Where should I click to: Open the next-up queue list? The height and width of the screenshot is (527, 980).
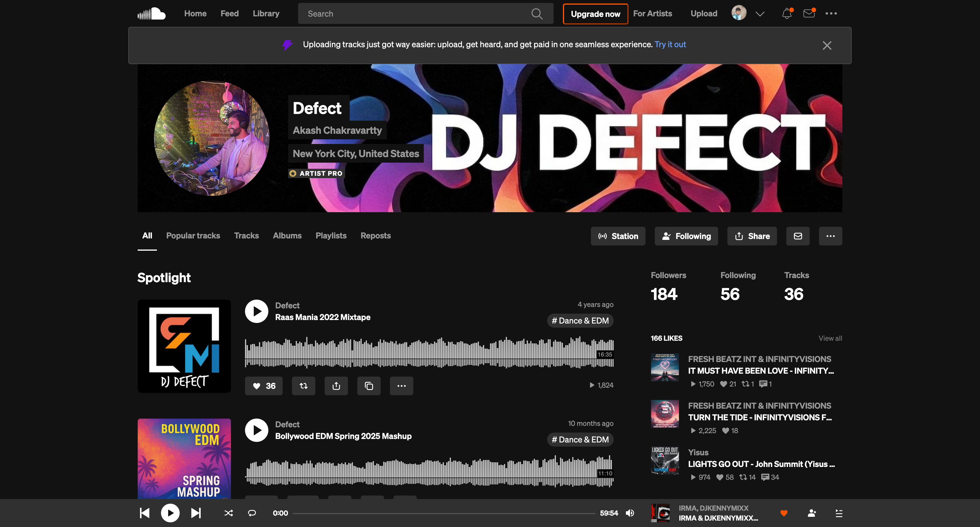coord(839,513)
